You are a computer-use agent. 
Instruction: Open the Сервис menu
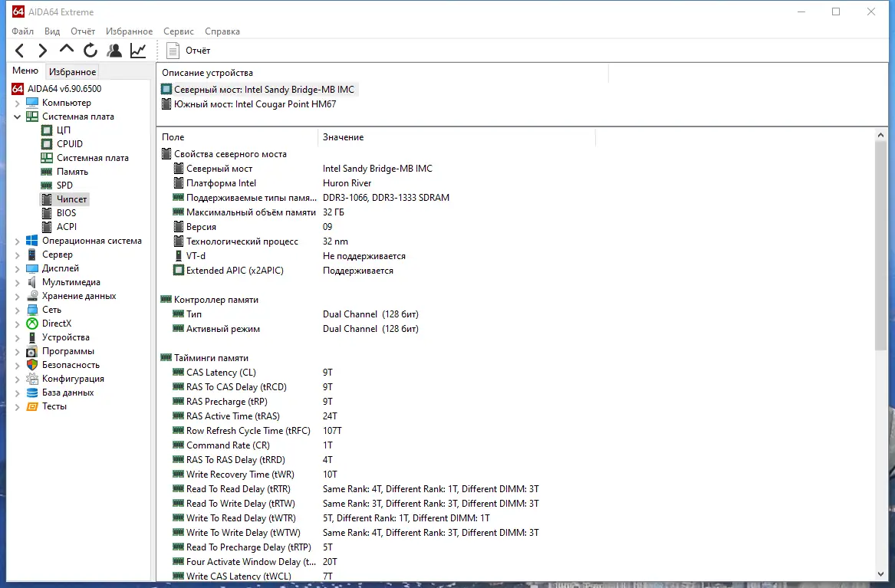178,31
